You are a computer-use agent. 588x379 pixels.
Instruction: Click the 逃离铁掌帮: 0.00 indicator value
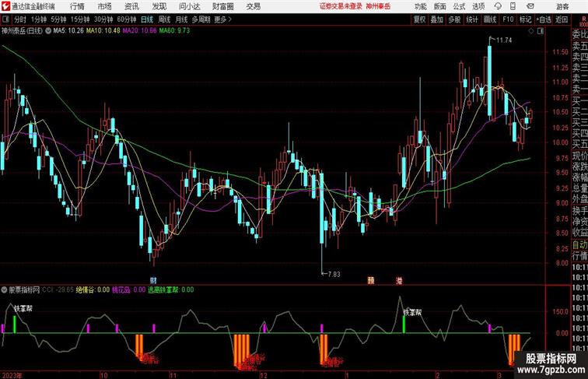pos(170,290)
